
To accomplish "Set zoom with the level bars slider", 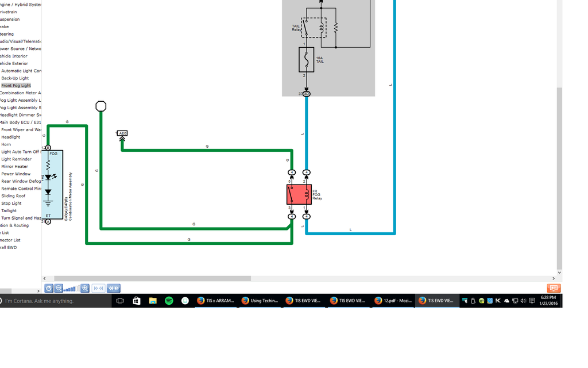I will pos(71,289).
